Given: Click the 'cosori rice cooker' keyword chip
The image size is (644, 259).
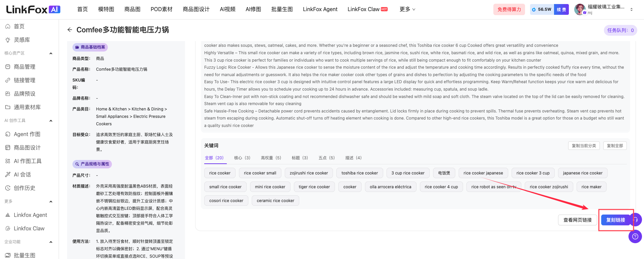Looking at the screenshot, I should pos(226,201).
